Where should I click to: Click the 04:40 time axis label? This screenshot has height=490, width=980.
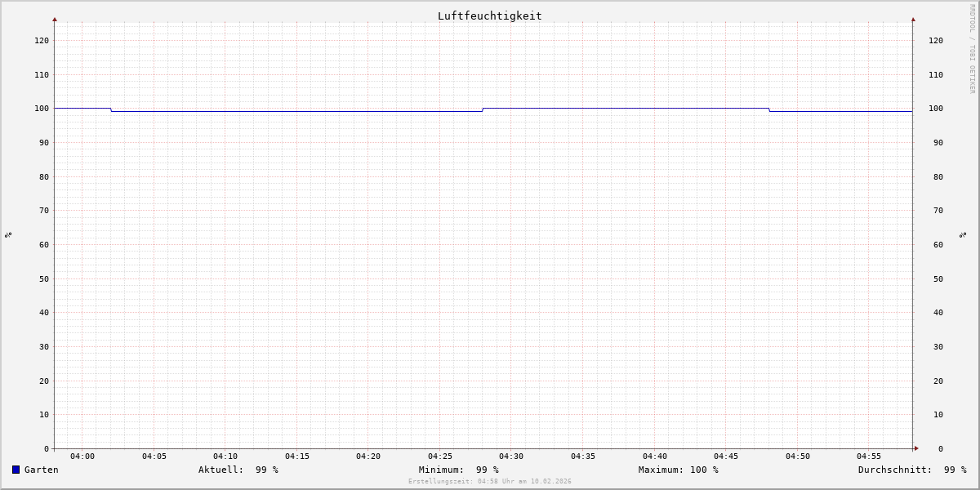[655, 456]
